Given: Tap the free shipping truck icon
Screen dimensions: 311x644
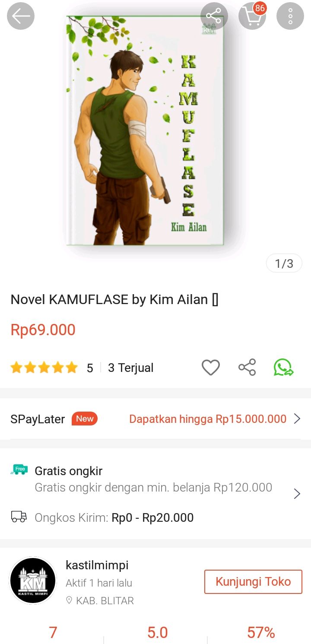Looking at the screenshot, I should (x=19, y=470).
